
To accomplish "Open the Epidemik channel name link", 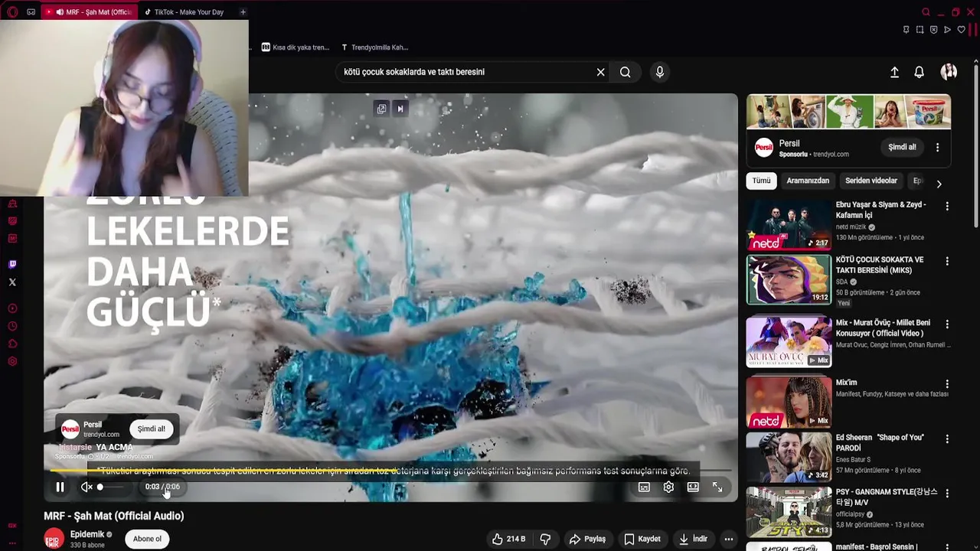I will point(87,534).
